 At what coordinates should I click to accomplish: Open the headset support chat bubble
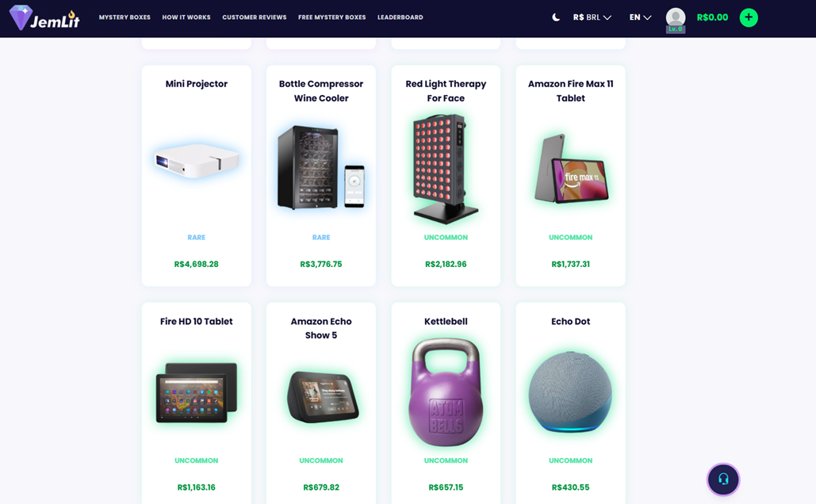pos(723,479)
